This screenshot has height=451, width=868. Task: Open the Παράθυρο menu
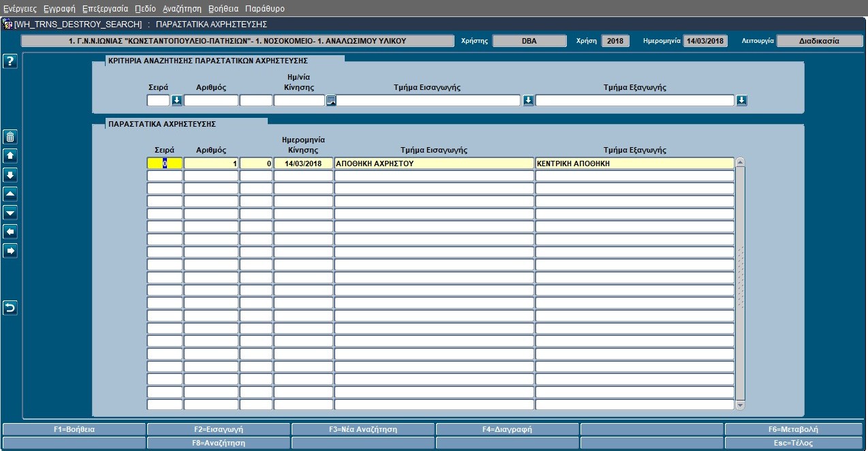(x=265, y=9)
